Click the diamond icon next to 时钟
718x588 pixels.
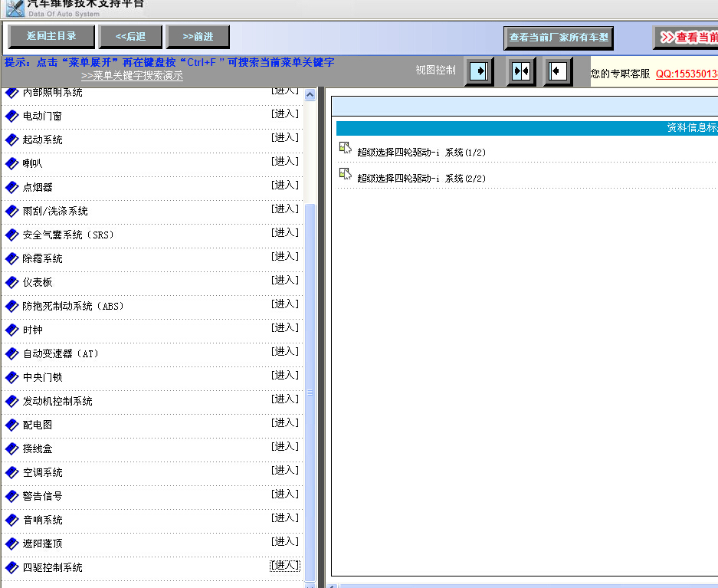pos(11,330)
